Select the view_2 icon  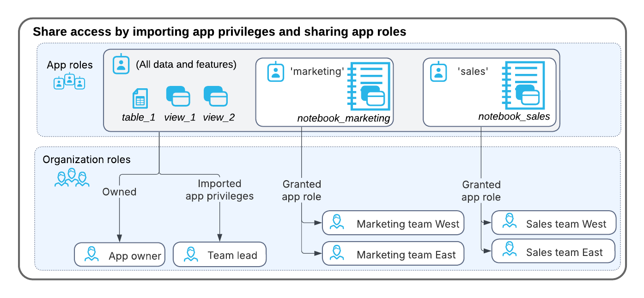pyautogui.click(x=217, y=97)
